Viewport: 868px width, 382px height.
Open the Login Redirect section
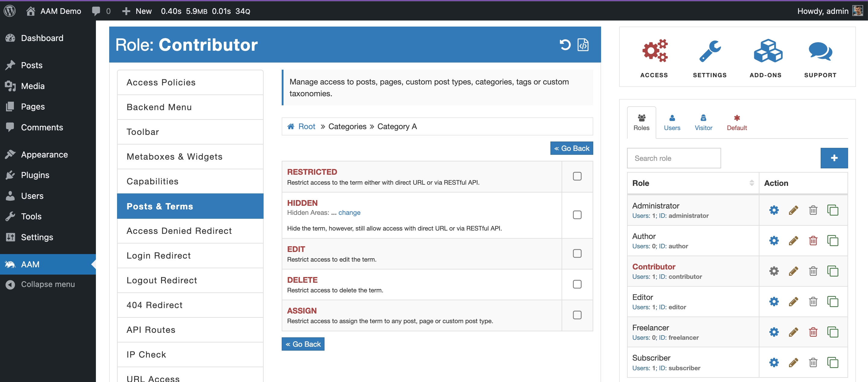coord(190,256)
